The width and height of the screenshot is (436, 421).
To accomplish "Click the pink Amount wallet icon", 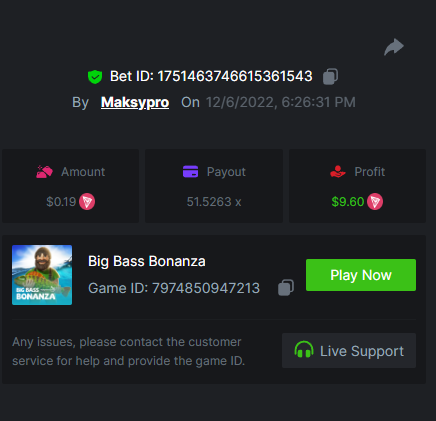I will [x=44, y=172].
